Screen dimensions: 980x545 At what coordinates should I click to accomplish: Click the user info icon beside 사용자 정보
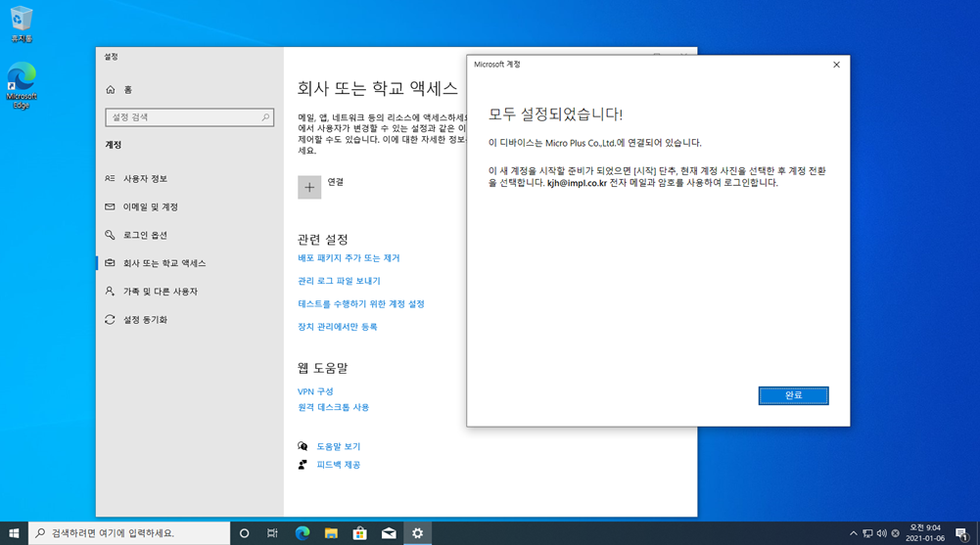[x=110, y=178]
